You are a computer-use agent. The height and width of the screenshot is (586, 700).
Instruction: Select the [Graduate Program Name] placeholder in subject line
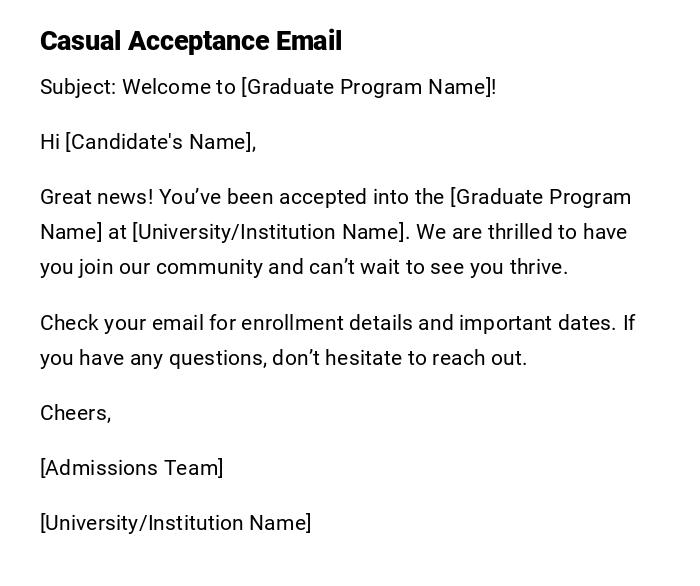click(366, 87)
